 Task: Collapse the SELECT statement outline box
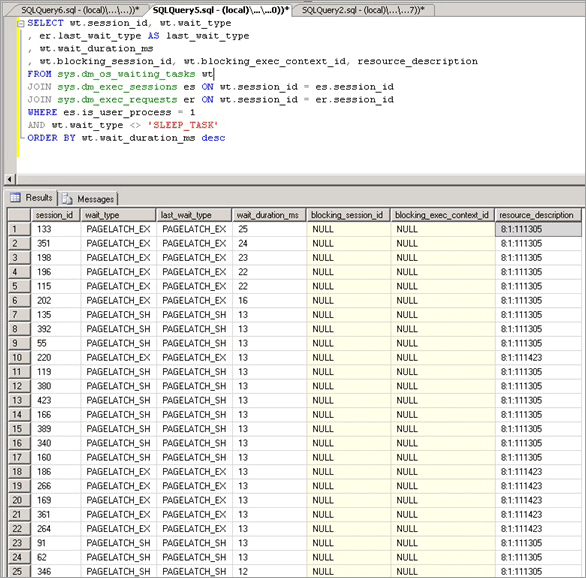[x=21, y=24]
